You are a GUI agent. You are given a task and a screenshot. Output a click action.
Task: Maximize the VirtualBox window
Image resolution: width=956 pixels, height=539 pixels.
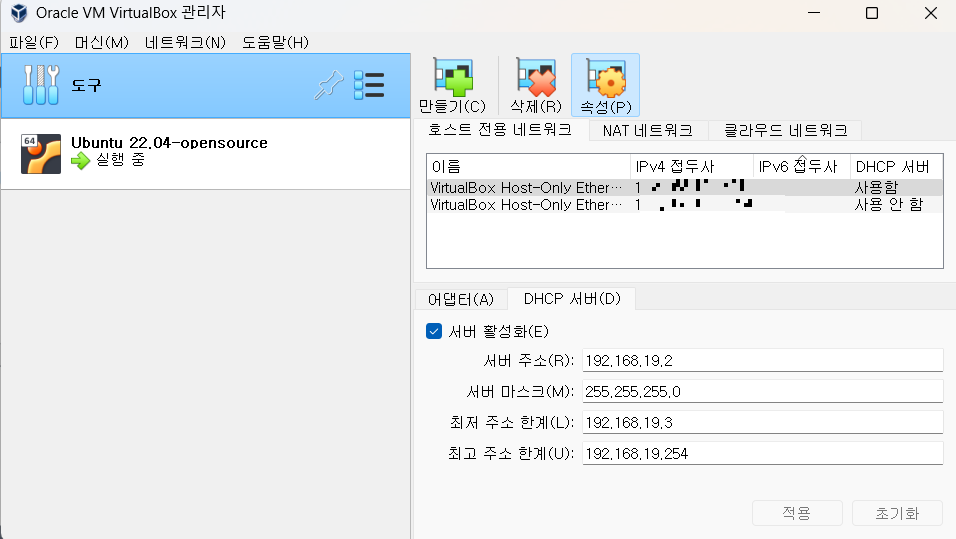[x=872, y=13]
